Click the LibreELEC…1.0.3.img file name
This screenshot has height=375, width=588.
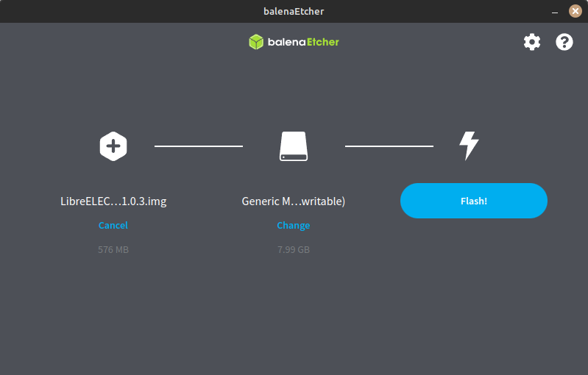coord(113,201)
